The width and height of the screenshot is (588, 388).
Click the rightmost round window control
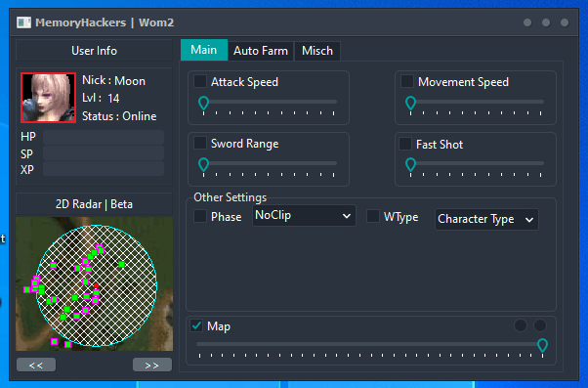[x=565, y=22]
